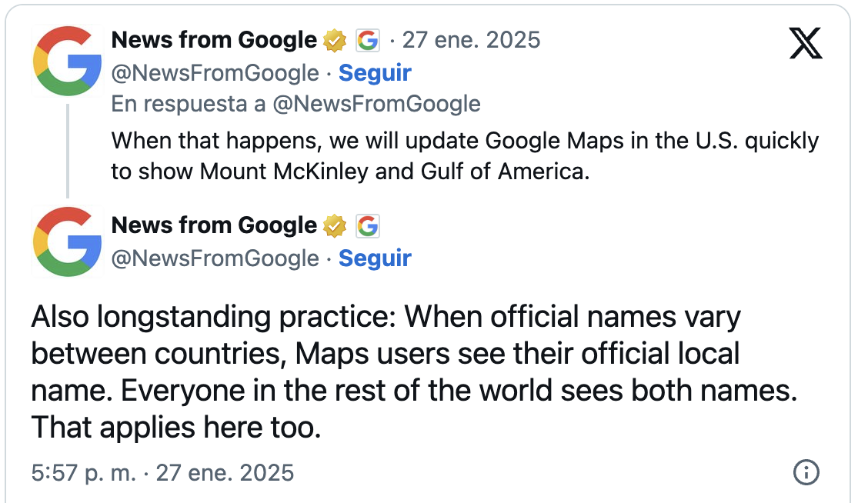This screenshot has width=868, height=503.
Task: Open the second tweet's Google profile avatar
Action: point(68,242)
